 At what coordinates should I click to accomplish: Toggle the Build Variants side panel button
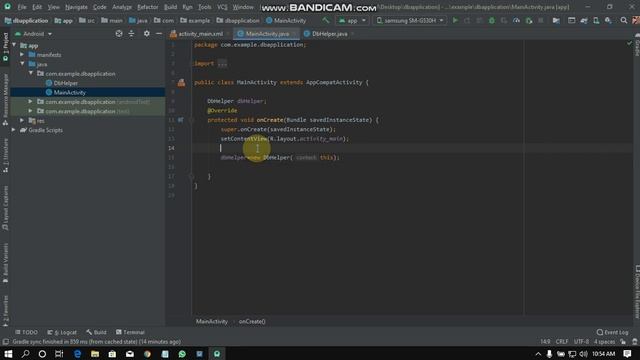pyautogui.click(x=5, y=263)
